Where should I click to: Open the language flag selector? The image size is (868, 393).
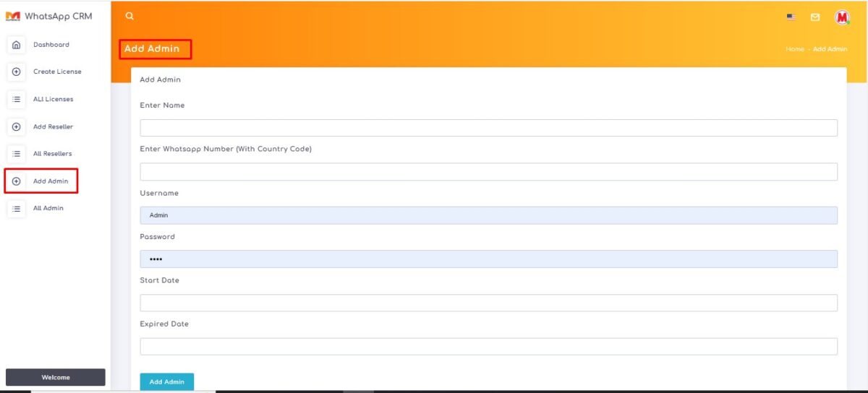(x=791, y=17)
